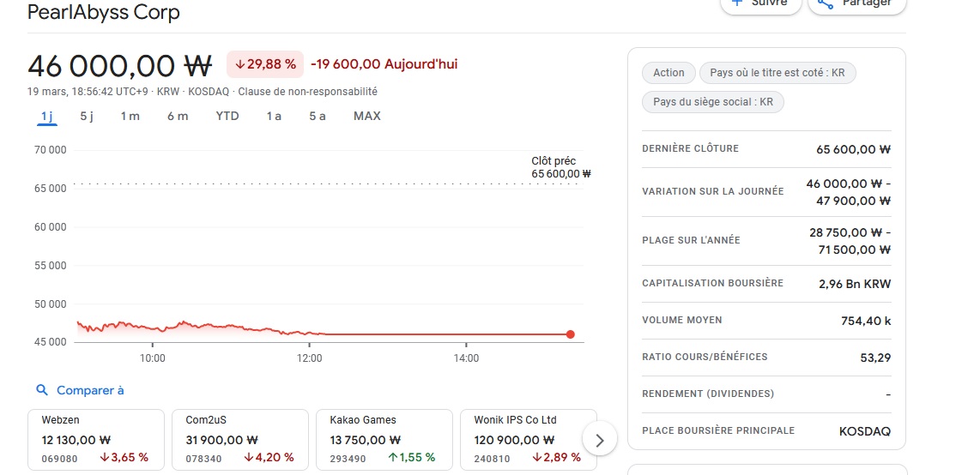Open the Com2uS stock card
Viewport: 980px width, 475px height.
coord(239,439)
